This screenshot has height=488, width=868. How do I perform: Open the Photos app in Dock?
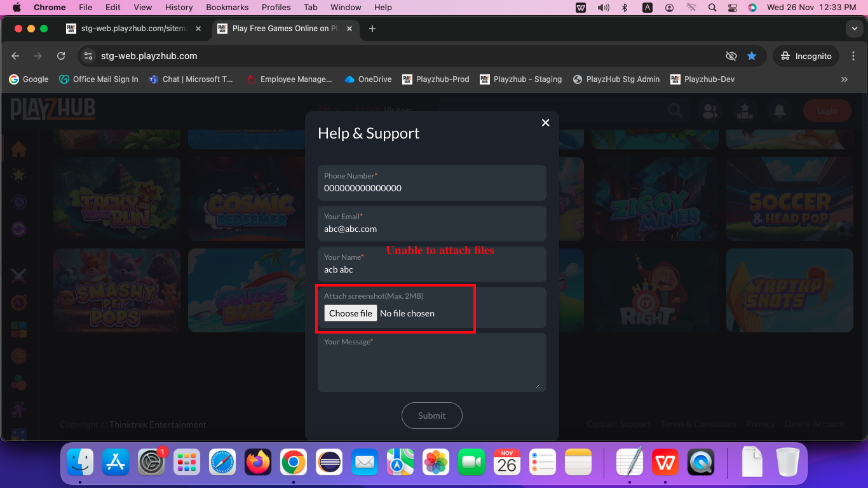click(x=436, y=463)
